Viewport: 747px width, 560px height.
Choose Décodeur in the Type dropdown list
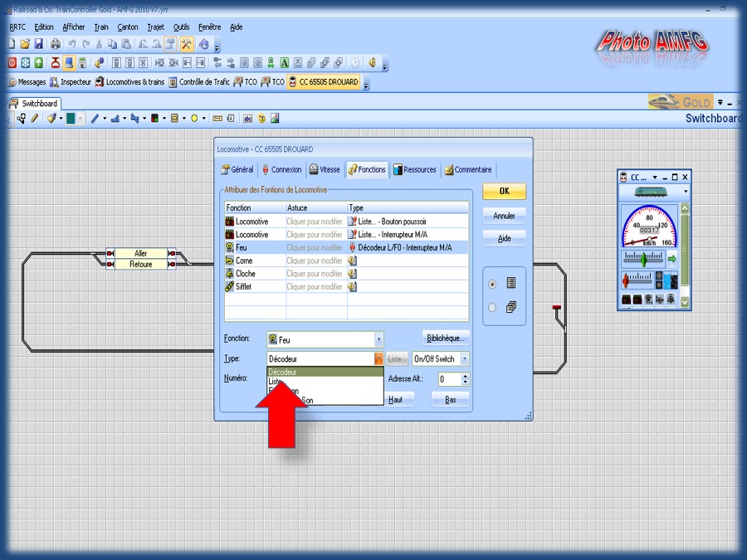[x=325, y=372]
